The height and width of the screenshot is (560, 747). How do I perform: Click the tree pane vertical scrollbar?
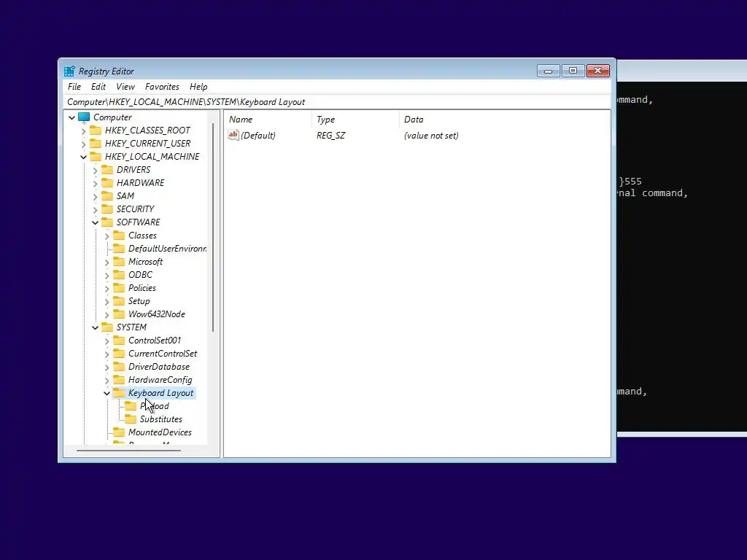pyautogui.click(x=213, y=227)
